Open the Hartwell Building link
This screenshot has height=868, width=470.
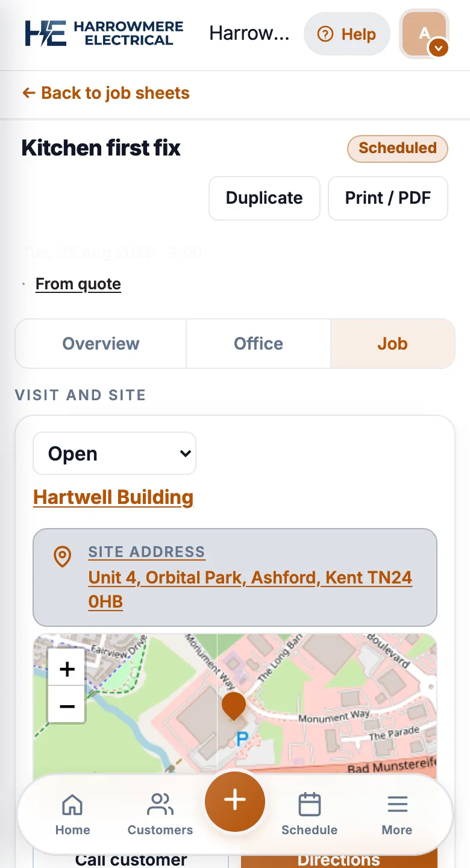[x=113, y=497]
